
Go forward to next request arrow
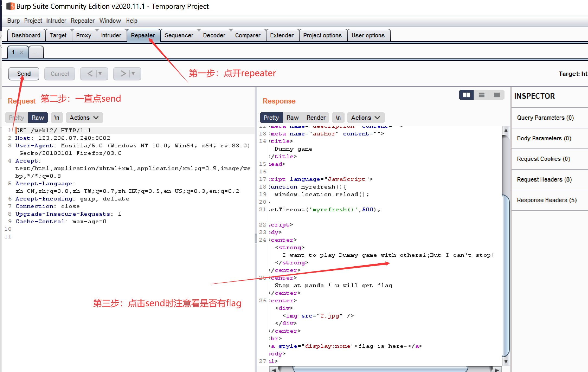[123, 74]
